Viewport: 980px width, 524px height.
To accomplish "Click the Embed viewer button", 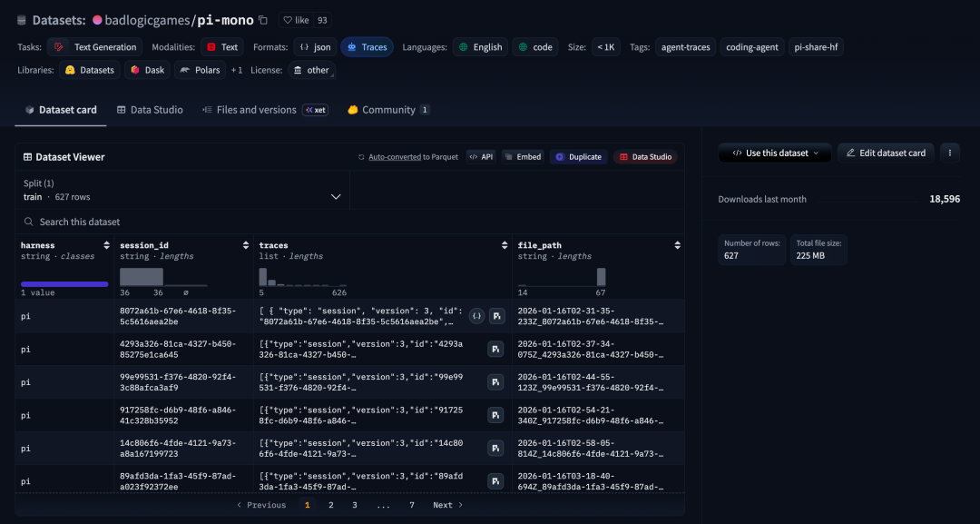I will tap(523, 157).
